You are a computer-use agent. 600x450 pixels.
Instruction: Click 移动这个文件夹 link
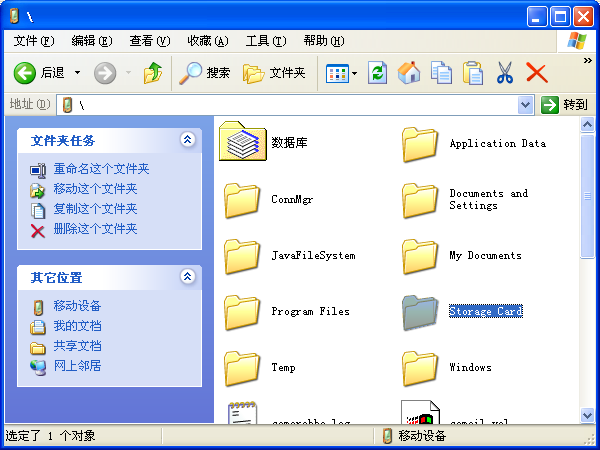pos(95,189)
